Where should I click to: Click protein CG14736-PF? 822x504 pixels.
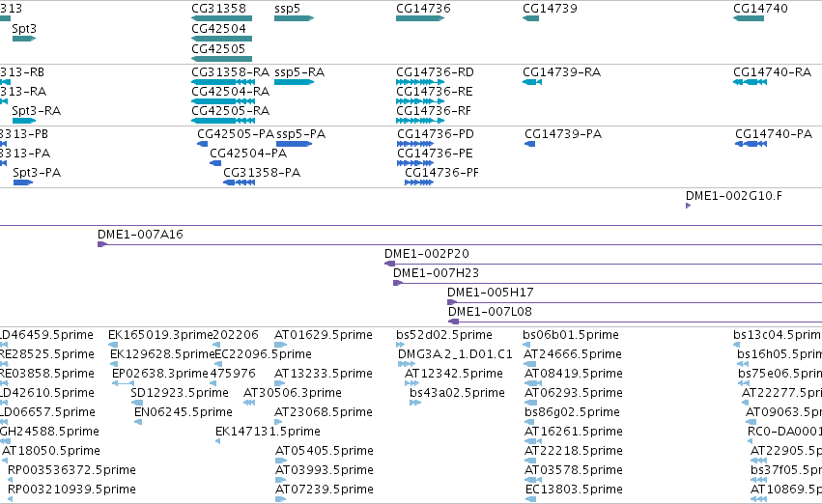tap(442, 173)
